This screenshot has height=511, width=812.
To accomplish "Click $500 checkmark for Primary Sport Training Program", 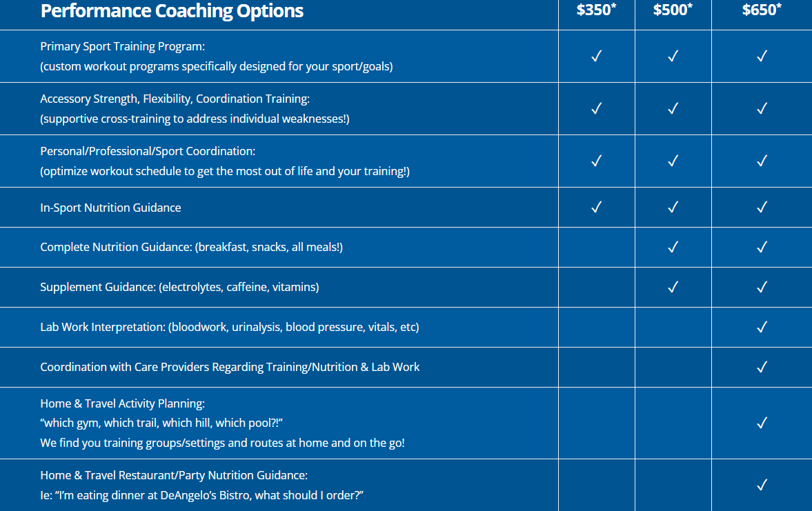I will tap(673, 57).
